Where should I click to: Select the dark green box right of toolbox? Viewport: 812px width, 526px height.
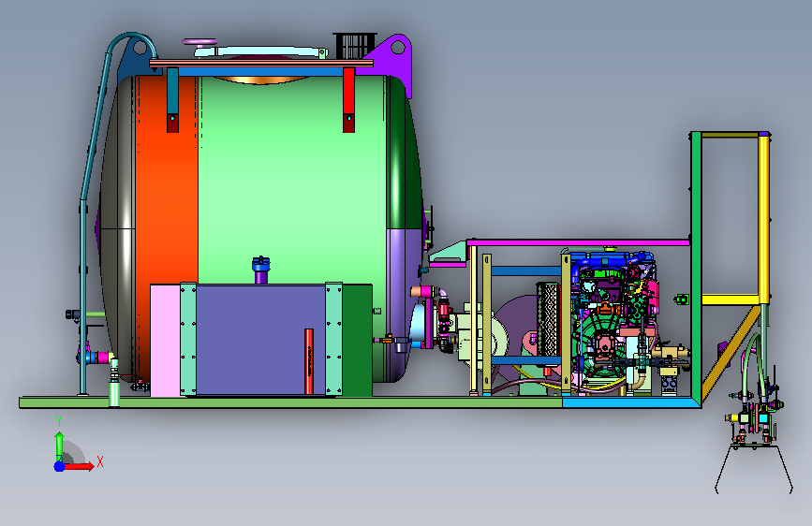[358, 340]
